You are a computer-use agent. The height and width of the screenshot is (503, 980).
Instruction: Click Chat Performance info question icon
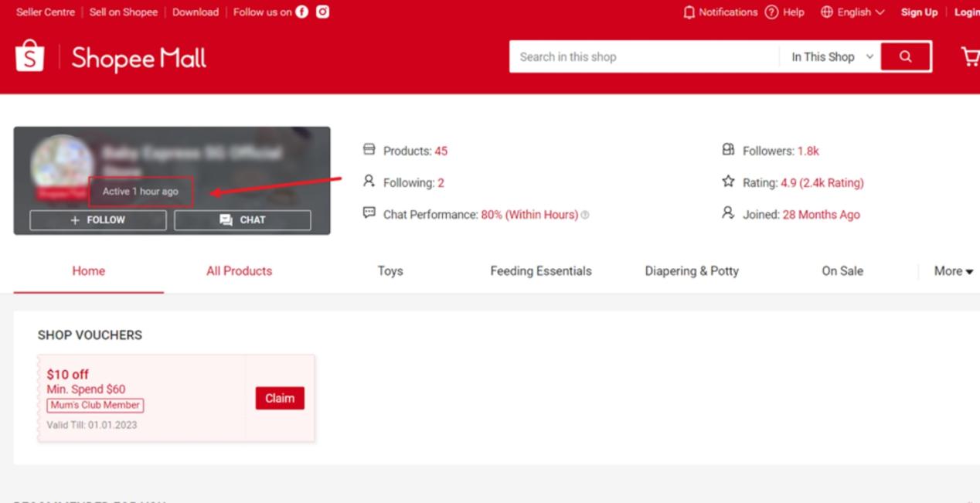[585, 216]
